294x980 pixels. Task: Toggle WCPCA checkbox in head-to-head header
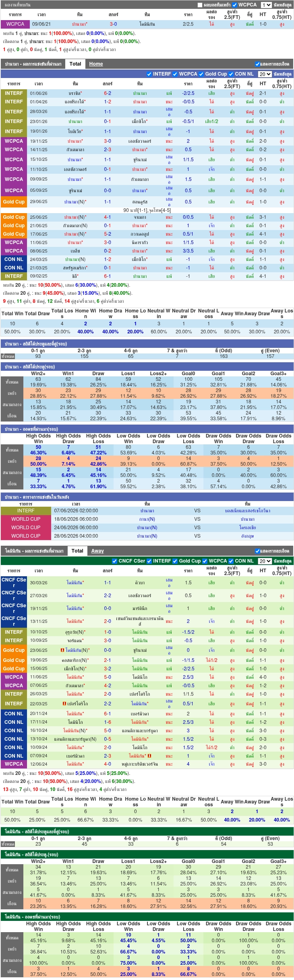234,5
